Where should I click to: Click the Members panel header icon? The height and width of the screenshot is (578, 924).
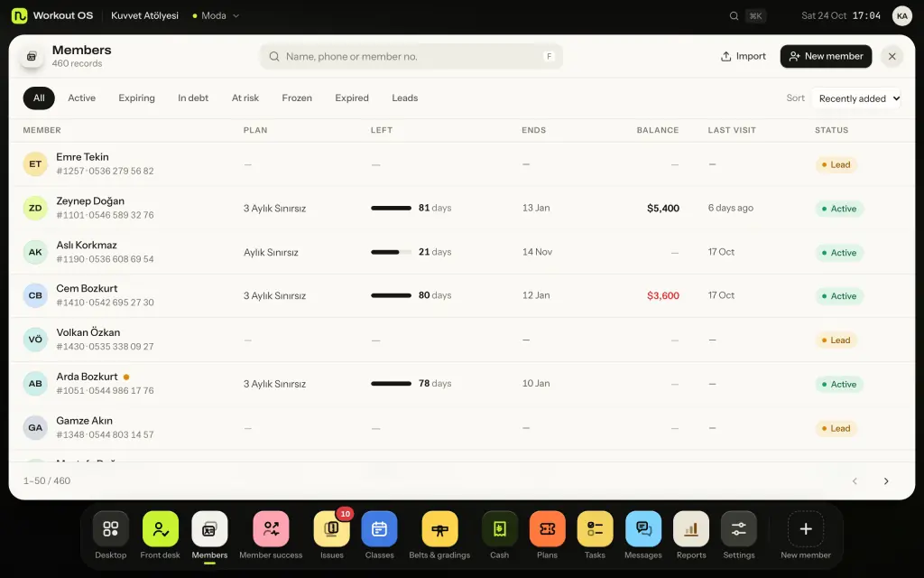pyautogui.click(x=32, y=56)
